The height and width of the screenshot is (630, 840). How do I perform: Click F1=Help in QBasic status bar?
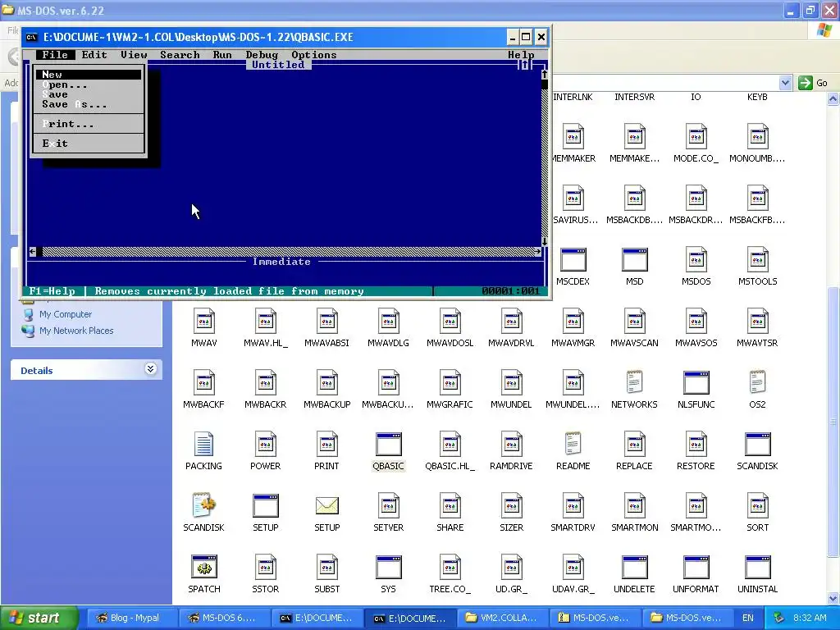point(52,291)
